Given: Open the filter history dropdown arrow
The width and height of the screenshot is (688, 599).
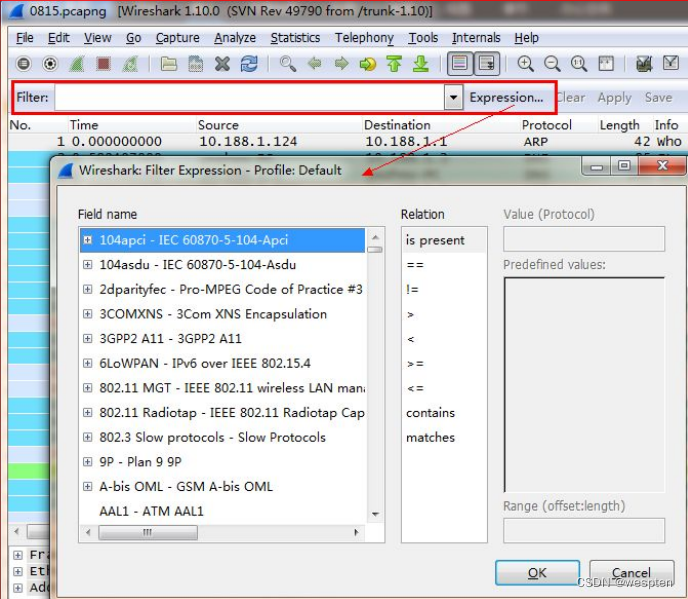Looking at the screenshot, I should [453, 97].
